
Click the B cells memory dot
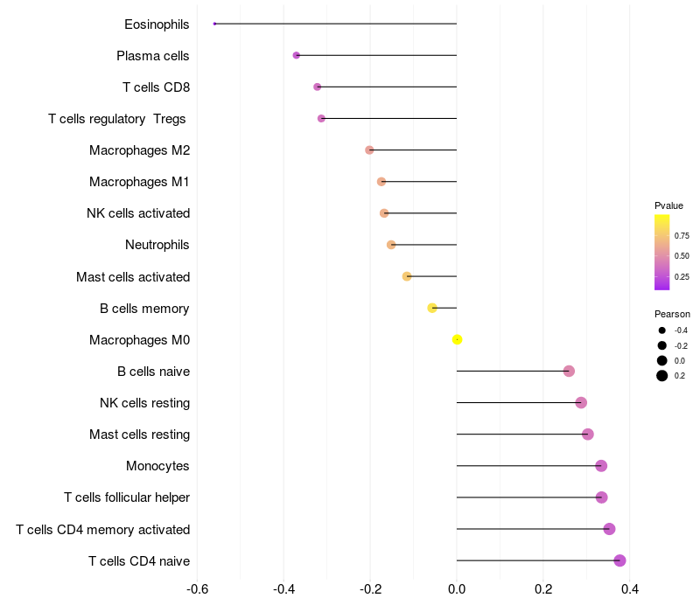click(432, 308)
